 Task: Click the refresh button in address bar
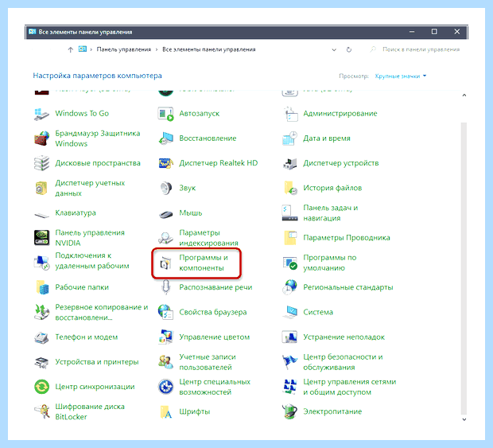(349, 49)
